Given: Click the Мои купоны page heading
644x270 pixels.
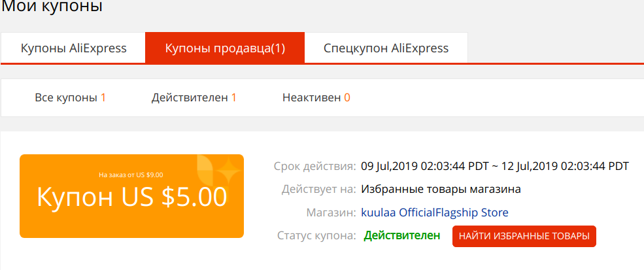Looking at the screenshot, I should point(52,6).
